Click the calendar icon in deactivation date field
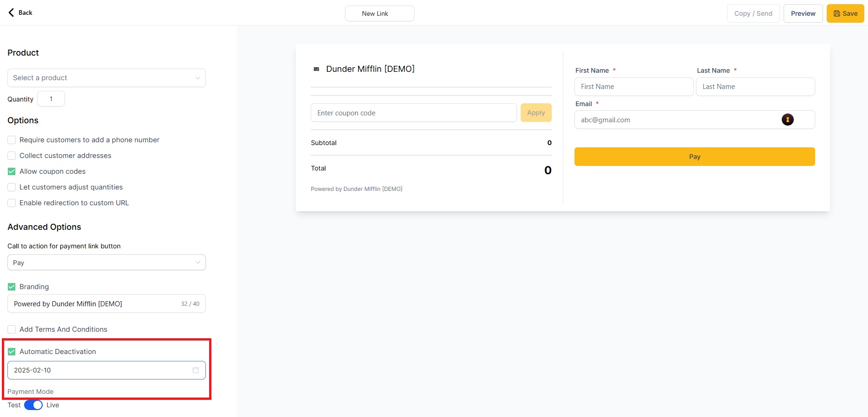868x417 pixels. pyautogui.click(x=196, y=370)
